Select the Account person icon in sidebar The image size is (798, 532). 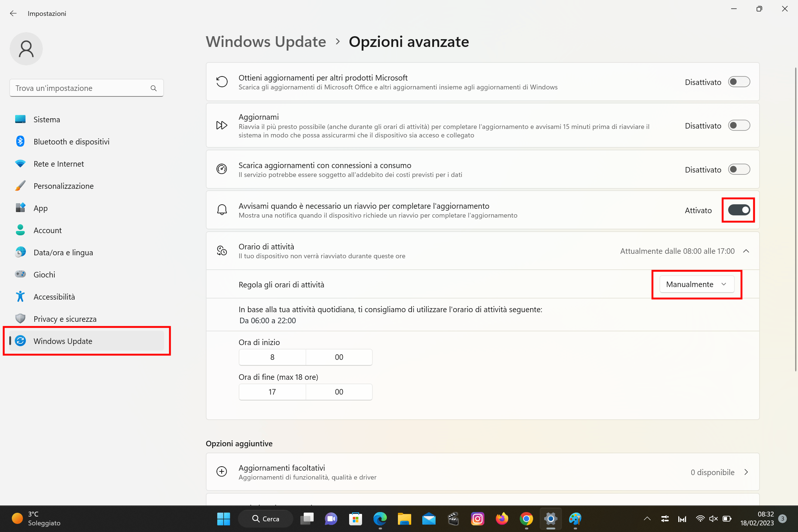click(20, 230)
